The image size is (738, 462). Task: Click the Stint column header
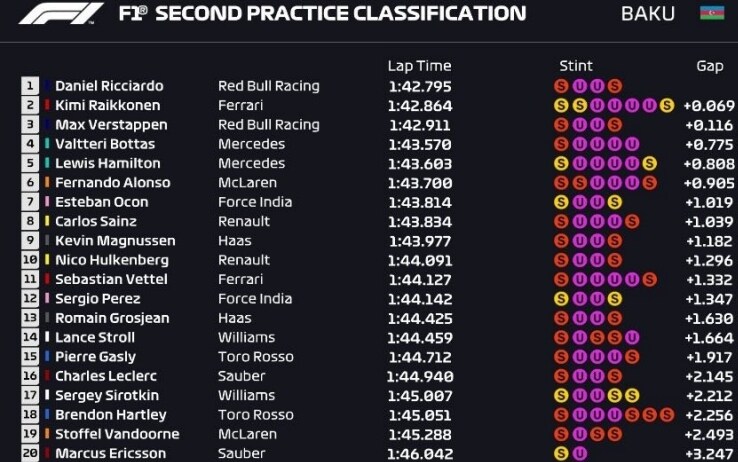pos(576,66)
